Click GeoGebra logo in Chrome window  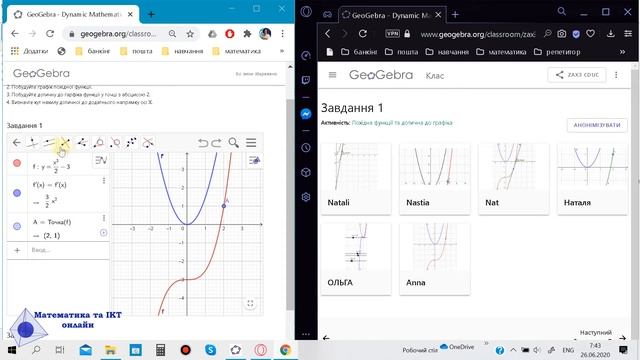pos(41,73)
